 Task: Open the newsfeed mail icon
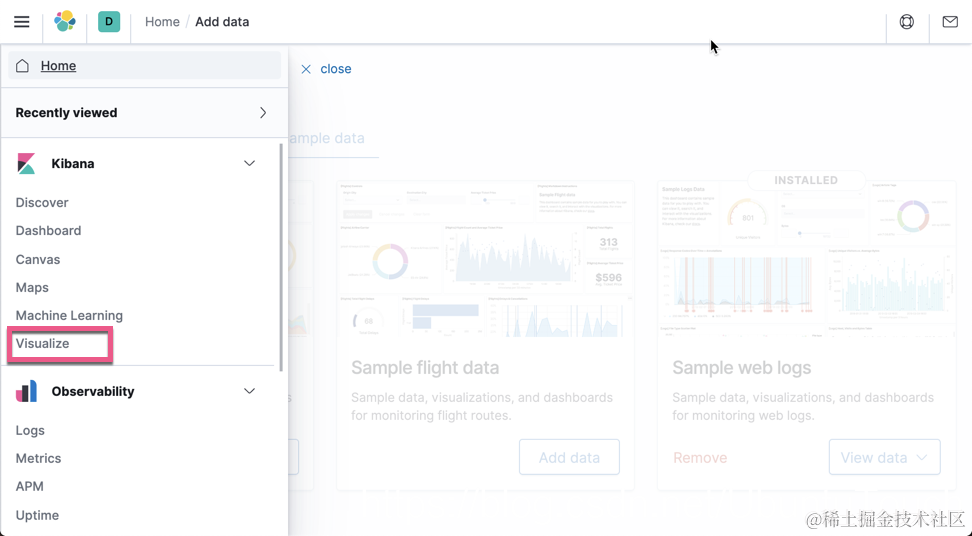pyautogui.click(x=950, y=22)
